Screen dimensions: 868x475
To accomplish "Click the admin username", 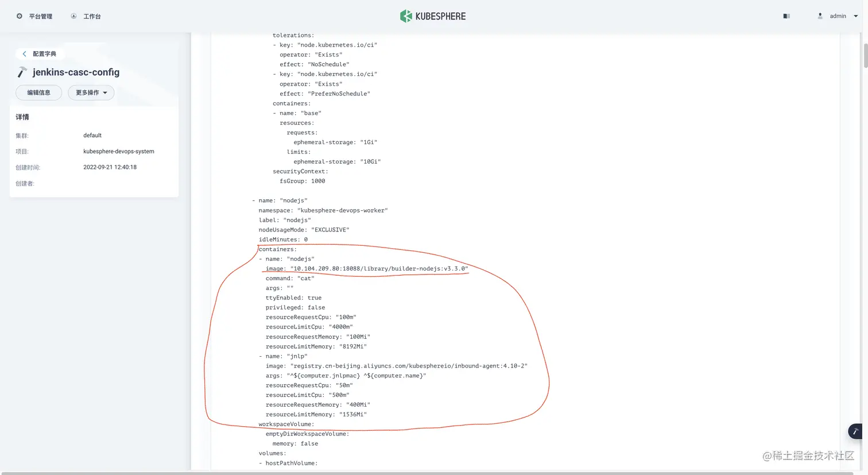I will pos(838,16).
